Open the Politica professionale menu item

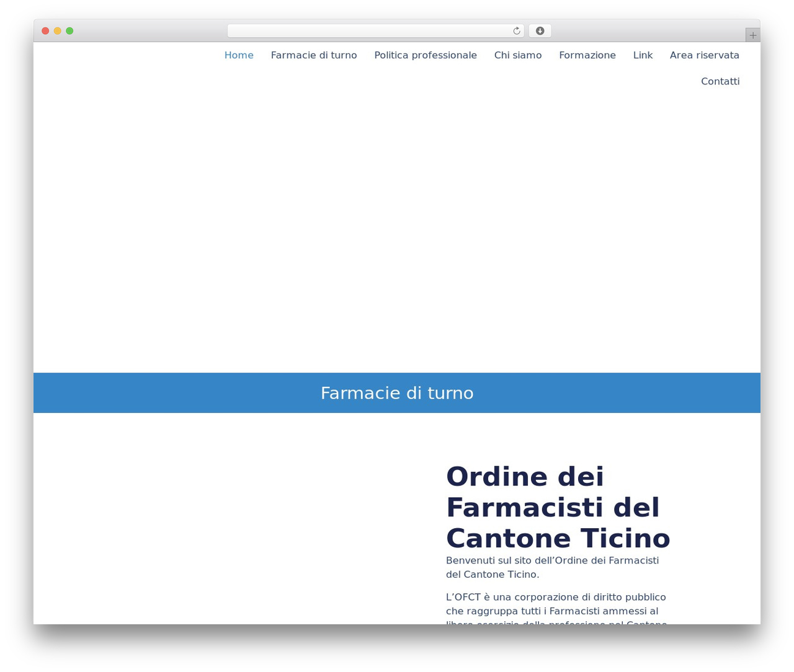(426, 55)
